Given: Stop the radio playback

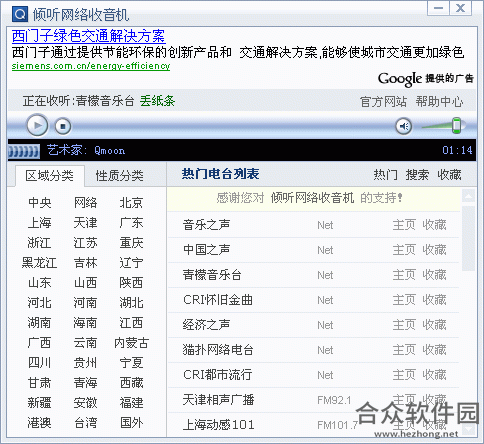Looking at the screenshot, I should (63, 126).
